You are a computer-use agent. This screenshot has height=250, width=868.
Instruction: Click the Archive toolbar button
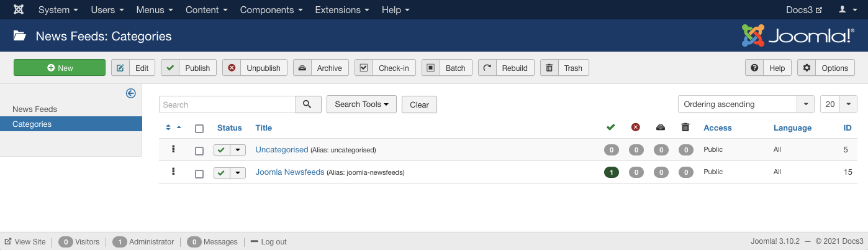(x=320, y=68)
